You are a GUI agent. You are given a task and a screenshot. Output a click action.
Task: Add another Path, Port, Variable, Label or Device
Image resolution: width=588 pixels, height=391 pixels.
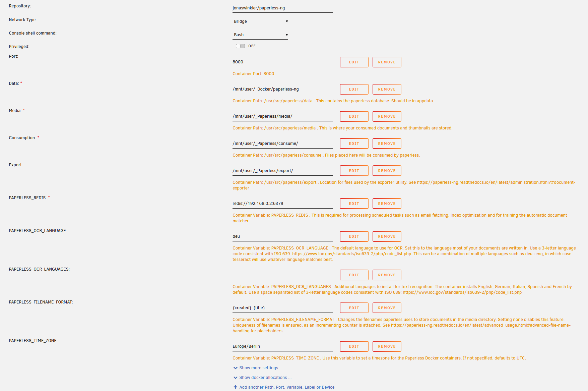(x=287, y=387)
